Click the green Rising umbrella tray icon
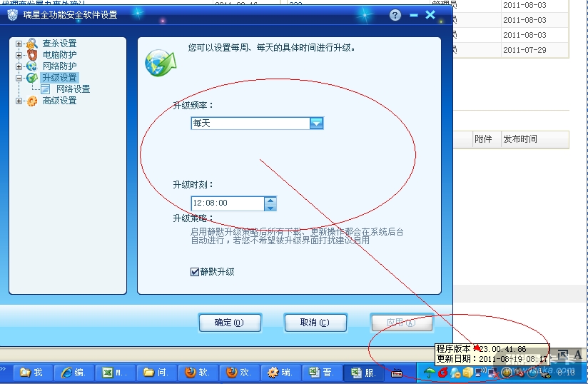The image size is (588, 384). pyautogui.click(x=429, y=373)
